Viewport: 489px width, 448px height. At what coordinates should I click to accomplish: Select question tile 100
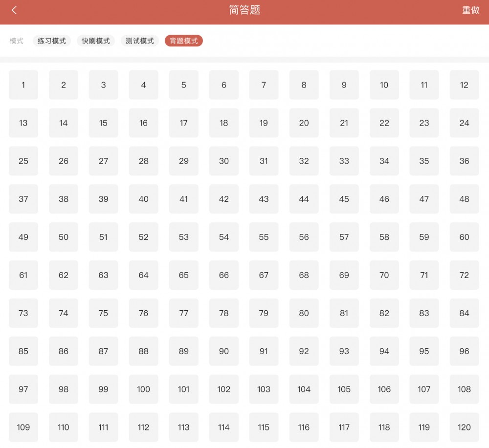tap(144, 389)
